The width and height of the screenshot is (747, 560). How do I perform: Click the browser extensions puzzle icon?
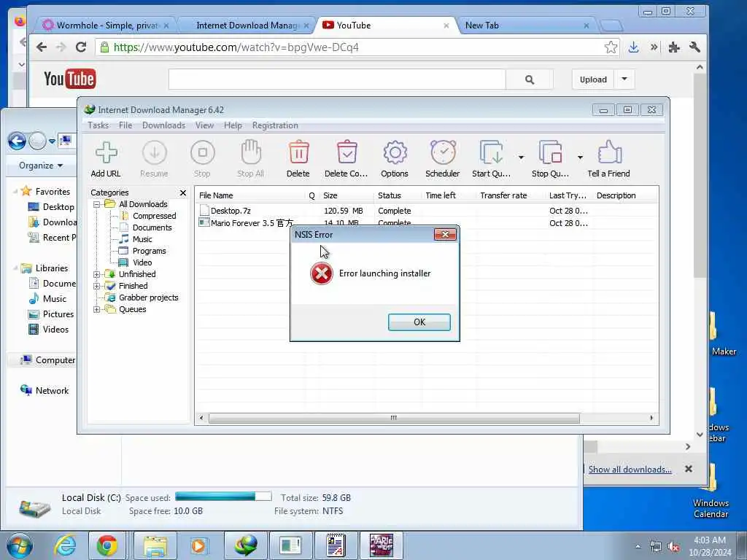(673, 47)
